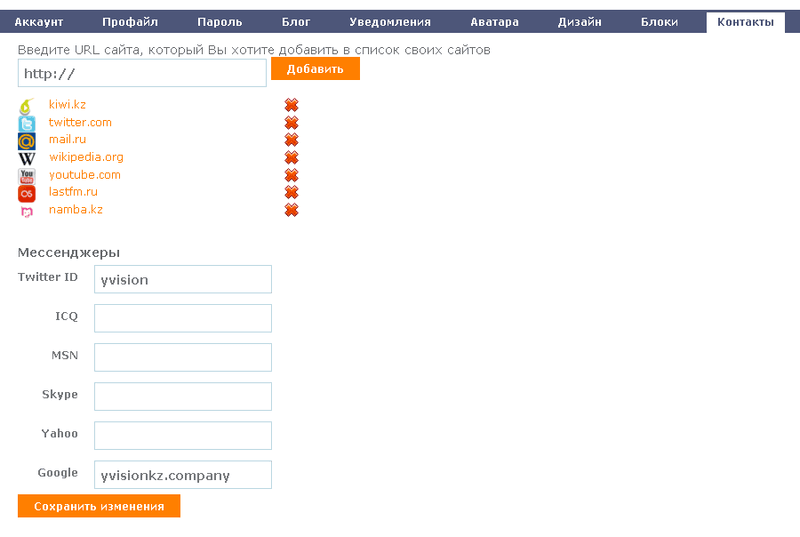Screen dimensions: 800x537
Task: Go to the Дизайн tab
Action: pos(580,22)
